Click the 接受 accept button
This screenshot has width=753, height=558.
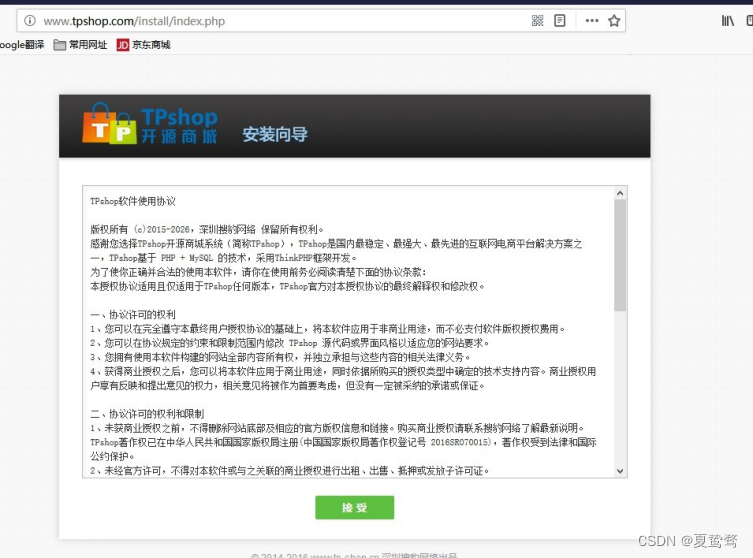(354, 508)
